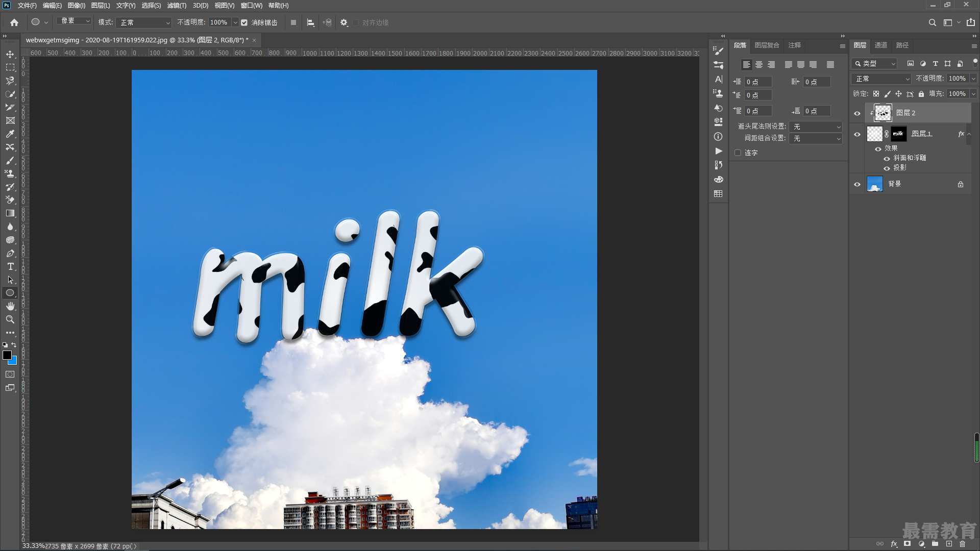The width and height of the screenshot is (980, 551).
Task: Select the Hand tool
Action: [x=10, y=306]
